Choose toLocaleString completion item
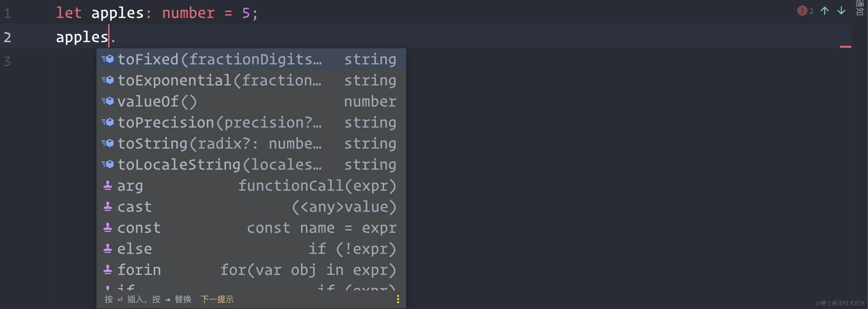868x309 pixels. (x=219, y=165)
